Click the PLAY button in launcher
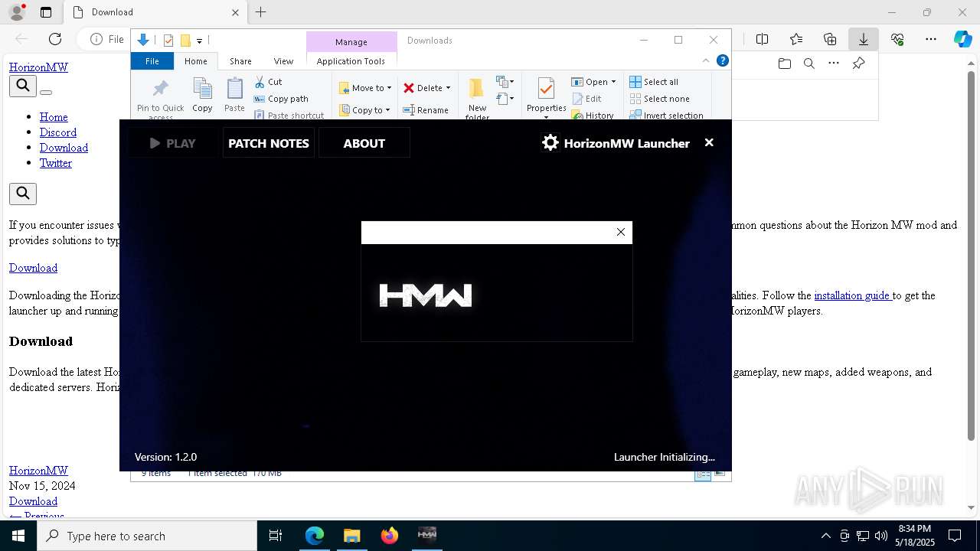The image size is (980, 551). [x=173, y=143]
